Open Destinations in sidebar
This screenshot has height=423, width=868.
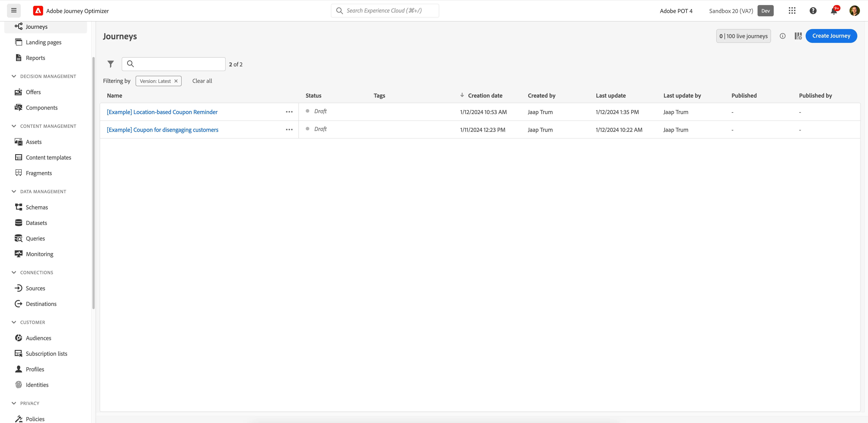pyautogui.click(x=41, y=304)
